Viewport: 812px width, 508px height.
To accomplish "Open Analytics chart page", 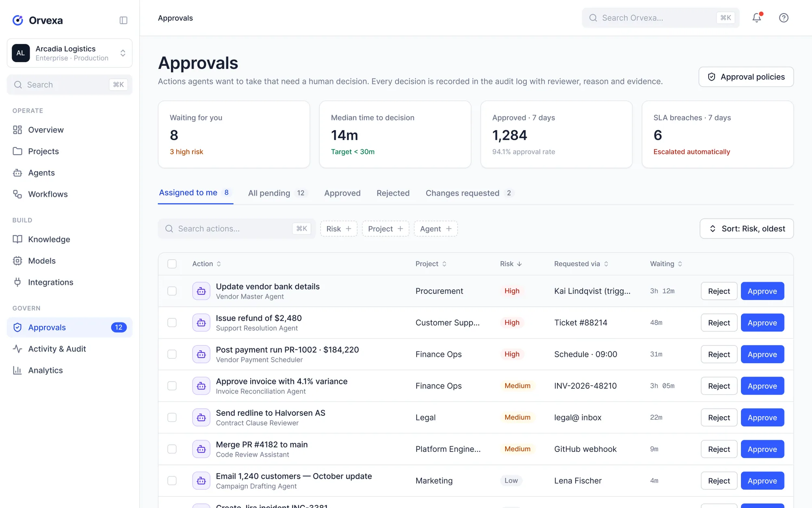I will point(69,370).
